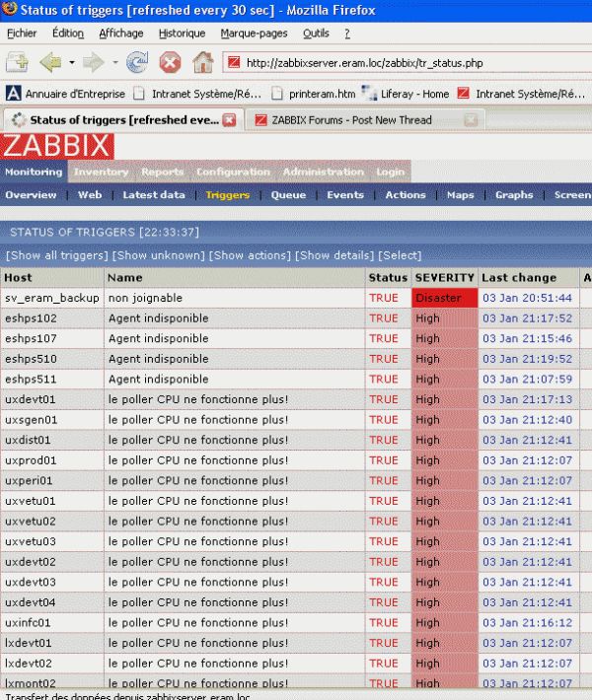Viewport: 592px width, 700px height.
Task: Stop loading with the red X icon
Action: [x=171, y=62]
